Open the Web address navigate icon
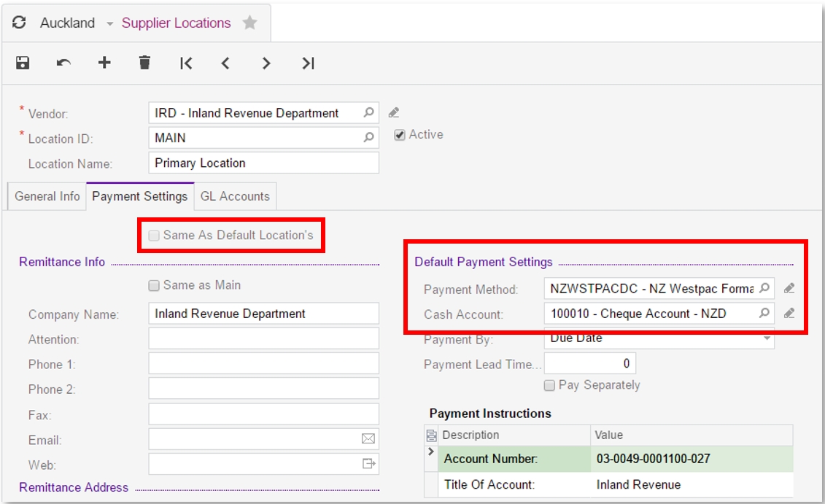This screenshot has height=504, width=825. tap(368, 463)
